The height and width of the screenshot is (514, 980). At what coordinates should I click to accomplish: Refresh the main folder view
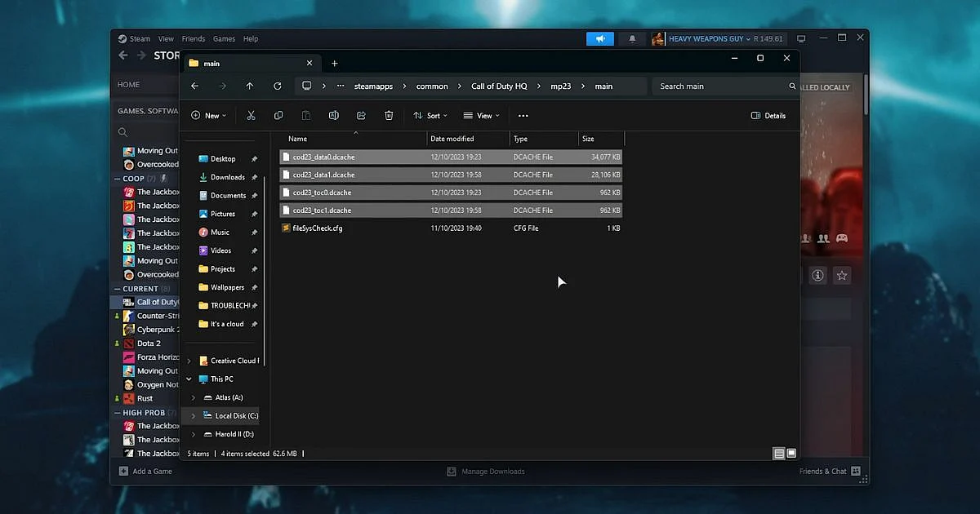(278, 86)
